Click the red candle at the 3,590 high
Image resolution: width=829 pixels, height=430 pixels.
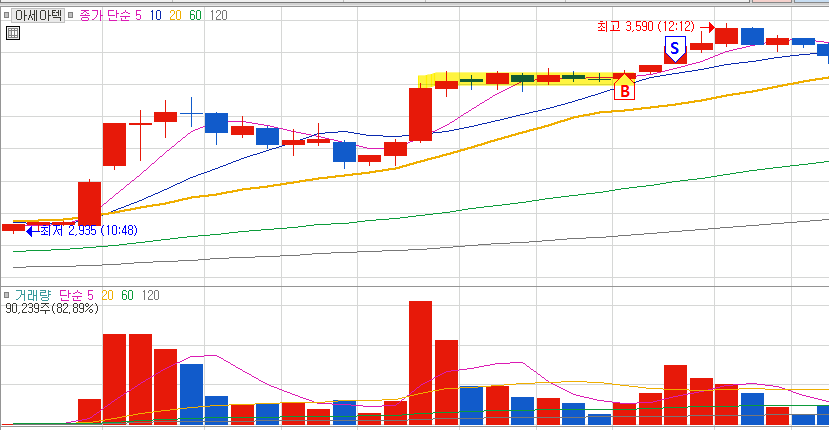click(726, 35)
